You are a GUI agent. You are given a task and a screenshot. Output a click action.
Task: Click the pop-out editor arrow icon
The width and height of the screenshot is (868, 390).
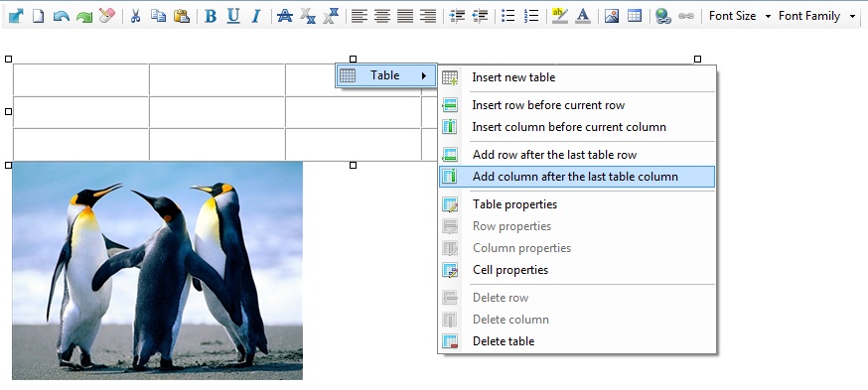[x=16, y=16]
